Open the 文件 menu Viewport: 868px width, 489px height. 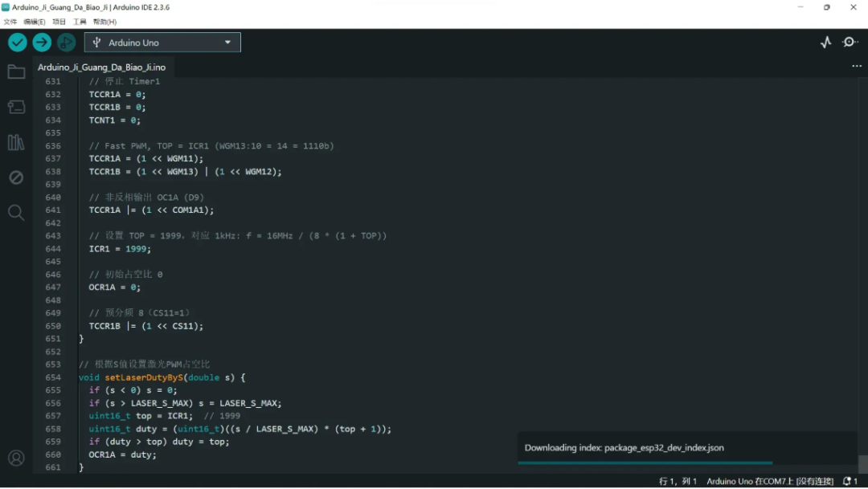[x=10, y=22]
